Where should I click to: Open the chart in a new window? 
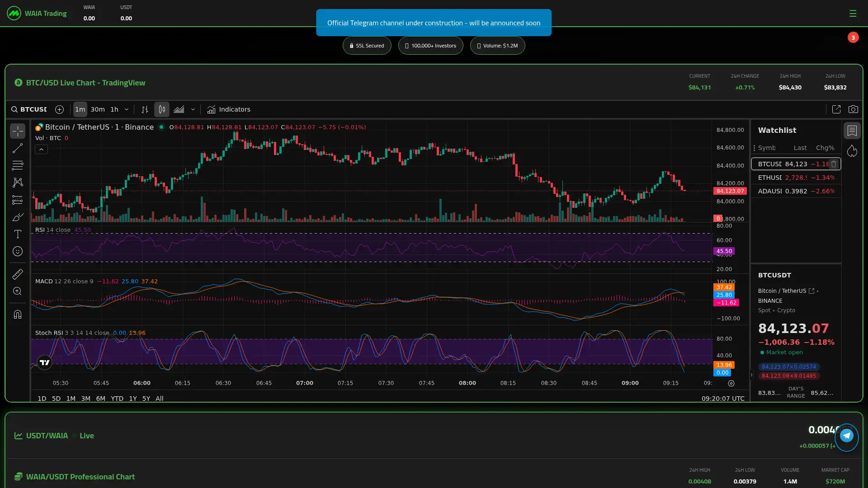[836, 109]
